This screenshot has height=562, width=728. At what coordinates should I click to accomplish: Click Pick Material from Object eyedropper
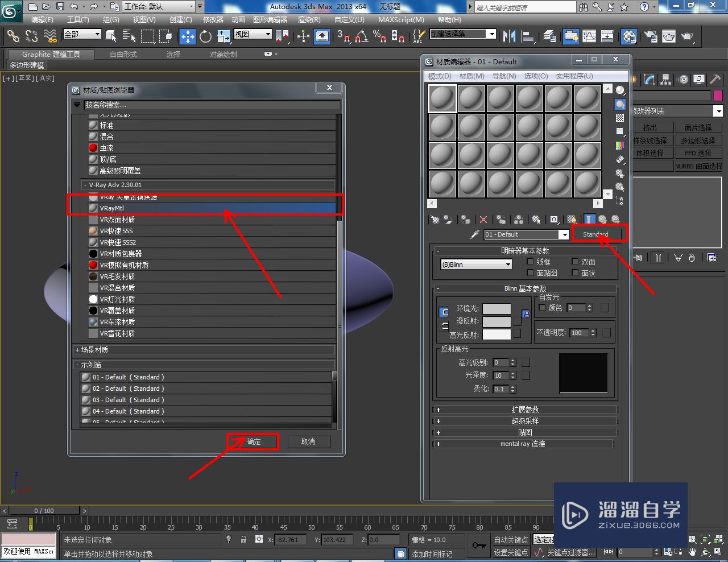point(475,234)
